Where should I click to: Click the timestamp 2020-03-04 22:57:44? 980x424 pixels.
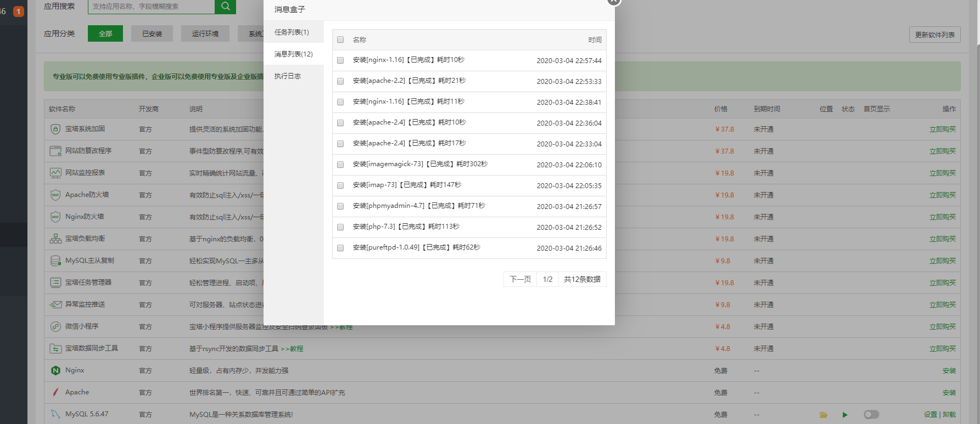569,61
